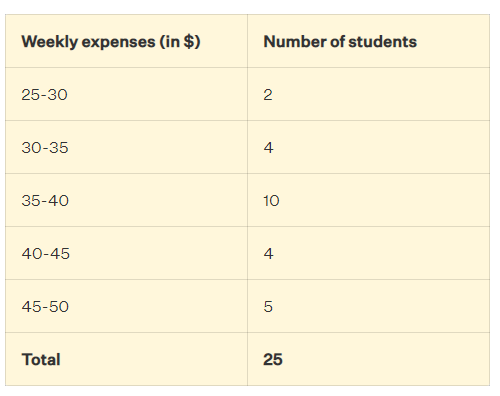Select the word expenses in header
This screenshot has width=500, height=396.
tap(119, 43)
